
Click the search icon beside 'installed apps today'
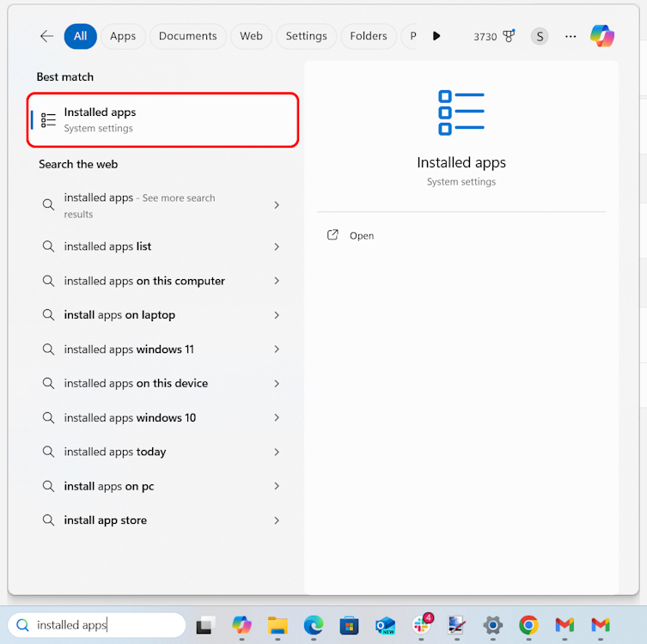pos(48,452)
